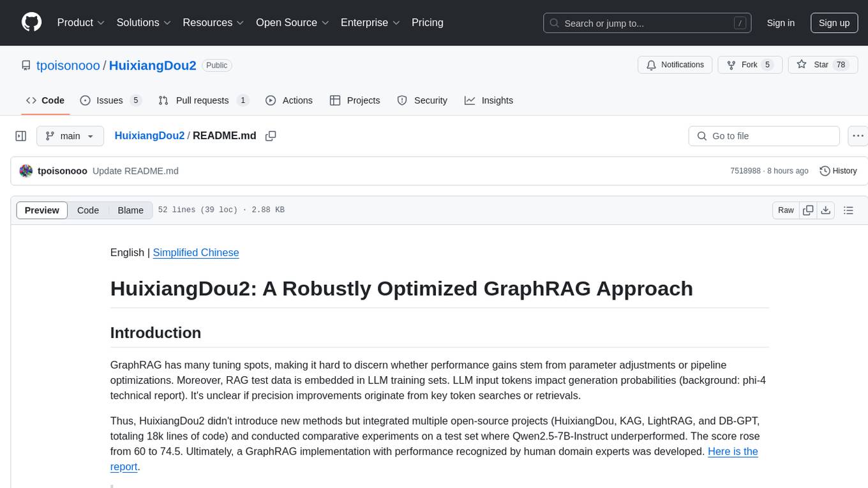
Task: Open HuixiangDou2 breadcrumb folder link
Action: tap(149, 135)
